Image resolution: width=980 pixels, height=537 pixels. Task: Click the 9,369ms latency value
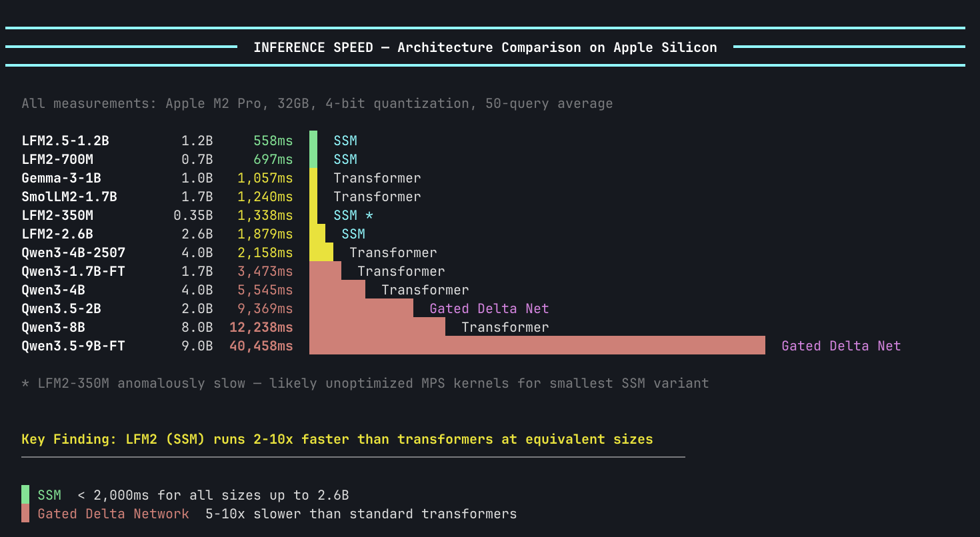[265, 308]
